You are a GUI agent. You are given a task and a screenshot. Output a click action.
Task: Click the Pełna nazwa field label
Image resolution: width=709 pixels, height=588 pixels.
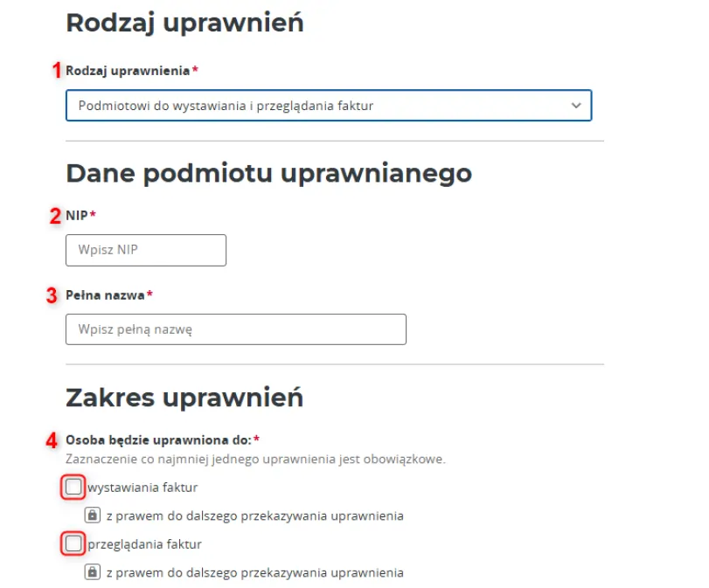(x=105, y=295)
